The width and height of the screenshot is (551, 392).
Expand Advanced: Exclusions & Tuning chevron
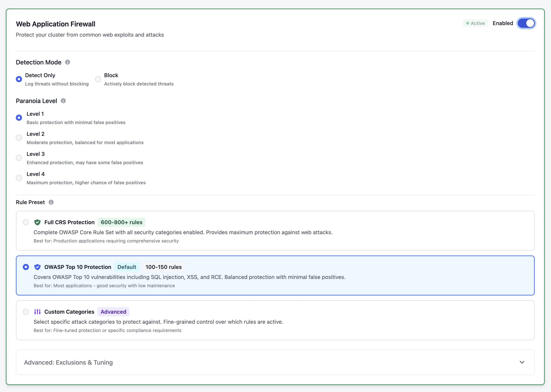point(522,362)
